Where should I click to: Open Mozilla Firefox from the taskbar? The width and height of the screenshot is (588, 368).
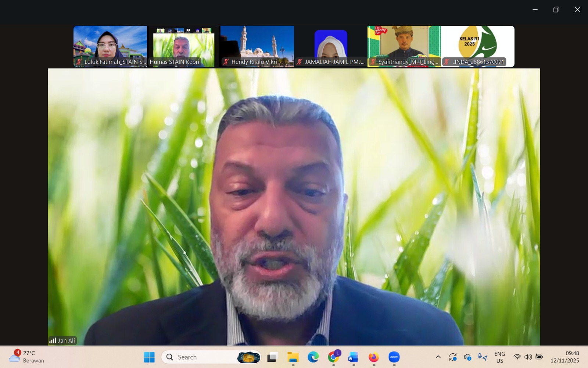tap(374, 357)
